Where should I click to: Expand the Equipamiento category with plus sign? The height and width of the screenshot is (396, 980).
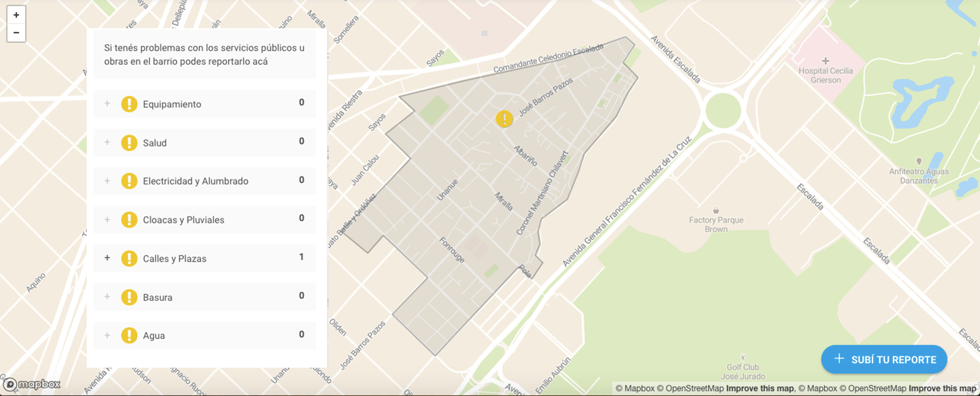click(x=107, y=103)
